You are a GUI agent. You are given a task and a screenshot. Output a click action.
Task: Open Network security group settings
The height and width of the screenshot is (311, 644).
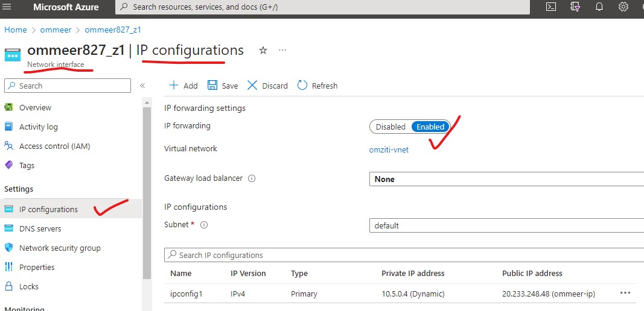60,248
